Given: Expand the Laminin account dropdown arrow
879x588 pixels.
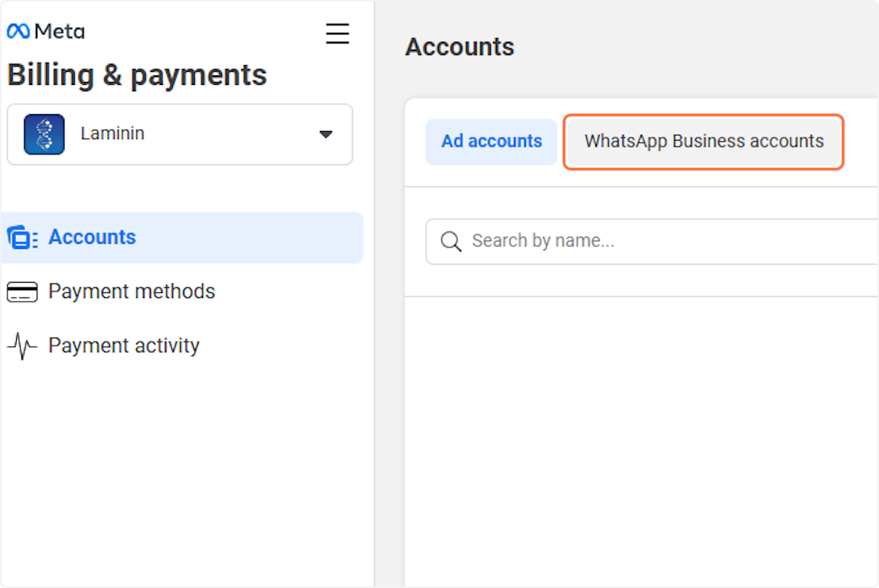Looking at the screenshot, I should [x=326, y=134].
